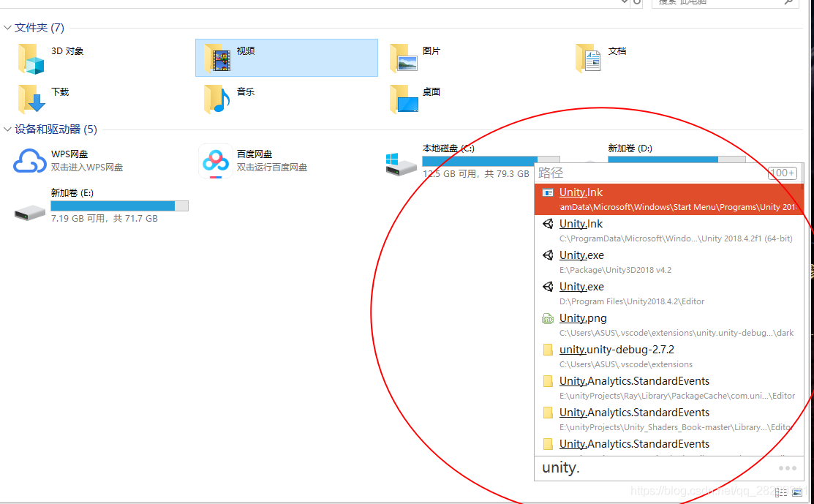This screenshot has height=504, width=814.
Task: Select the 桌面 folder
Action: point(415,99)
